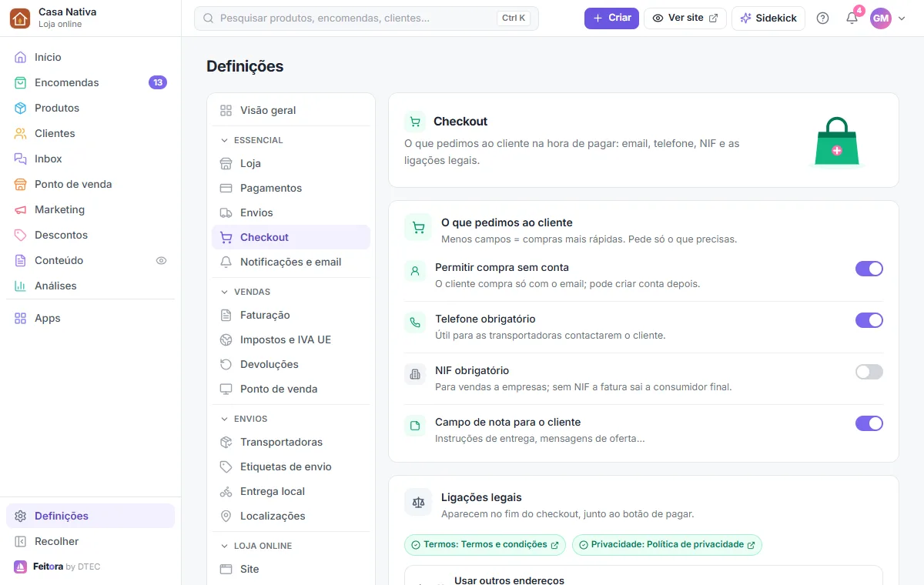Click the Impostos e IVA UE globe icon
924x585 pixels.
click(x=226, y=339)
